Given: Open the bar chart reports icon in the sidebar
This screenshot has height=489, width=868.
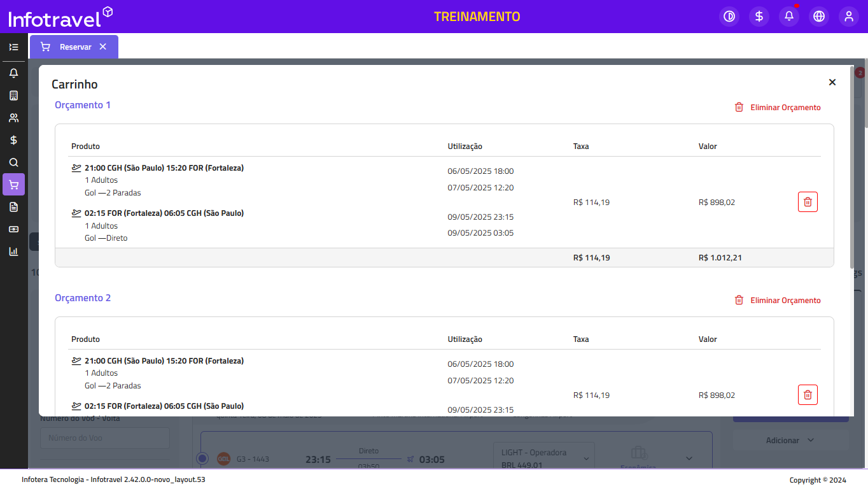Looking at the screenshot, I should (x=13, y=252).
